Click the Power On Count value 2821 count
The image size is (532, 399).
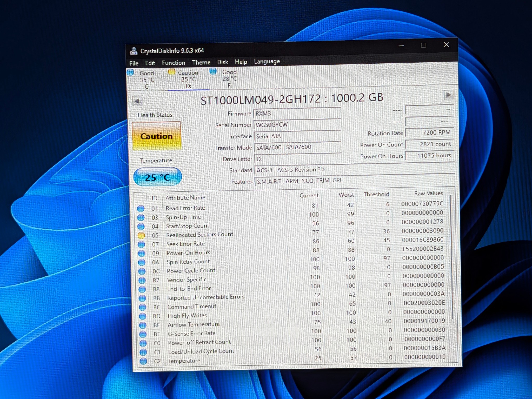(x=430, y=144)
